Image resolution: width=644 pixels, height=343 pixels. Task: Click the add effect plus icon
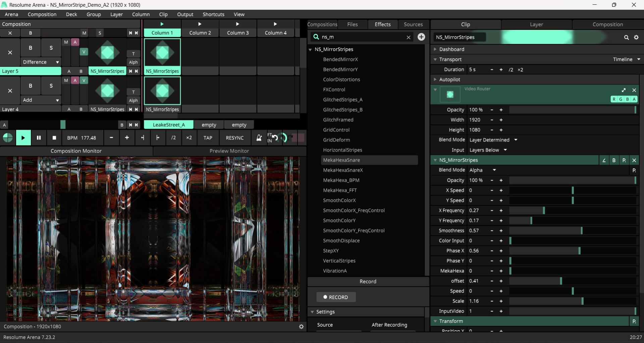(x=421, y=37)
